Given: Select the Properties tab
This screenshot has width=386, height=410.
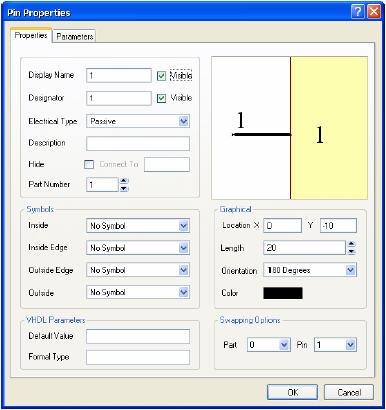Looking at the screenshot, I should pyautogui.click(x=31, y=35).
